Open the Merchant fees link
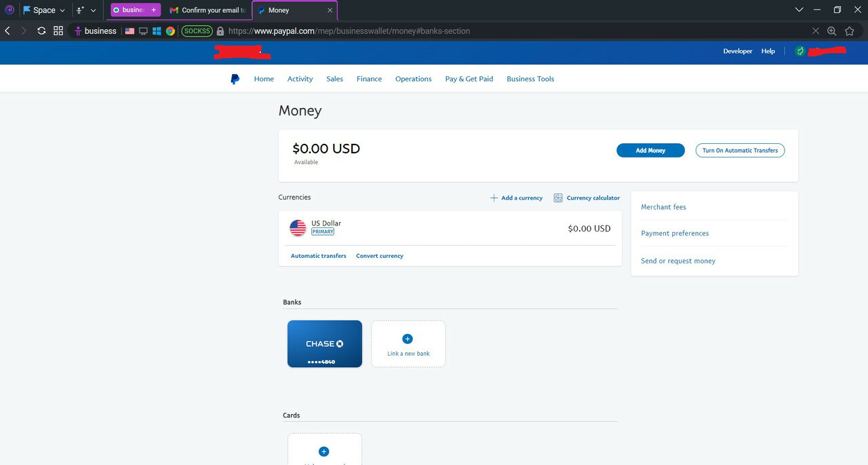This screenshot has height=465, width=868. coord(663,207)
